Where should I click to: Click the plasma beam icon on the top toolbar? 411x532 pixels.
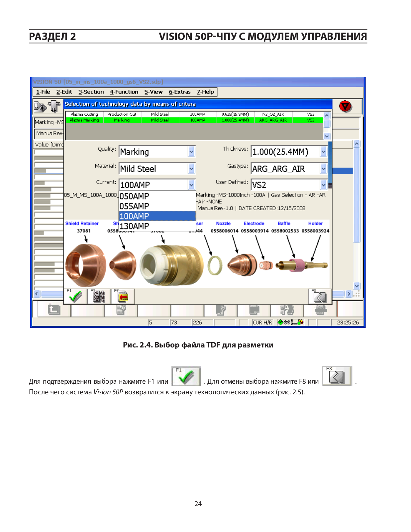coord(40,107)
